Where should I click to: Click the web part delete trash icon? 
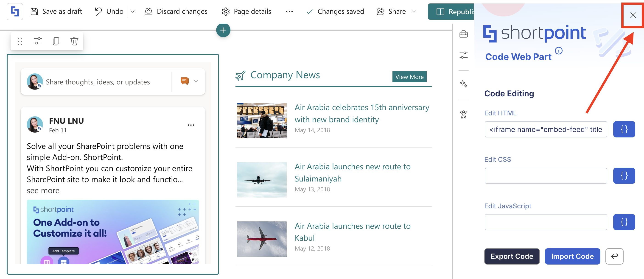[x=74, y=41]
